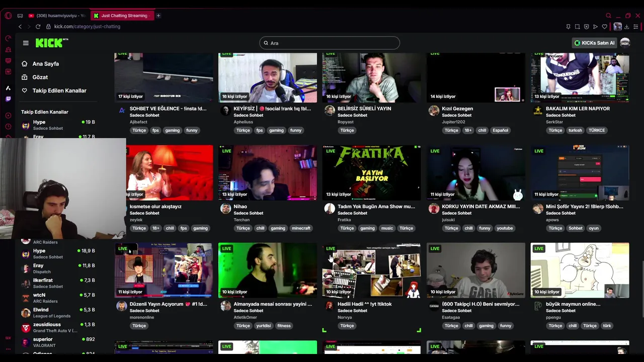
Task: Show site info via padlock icon
Action: coord(49,27)
